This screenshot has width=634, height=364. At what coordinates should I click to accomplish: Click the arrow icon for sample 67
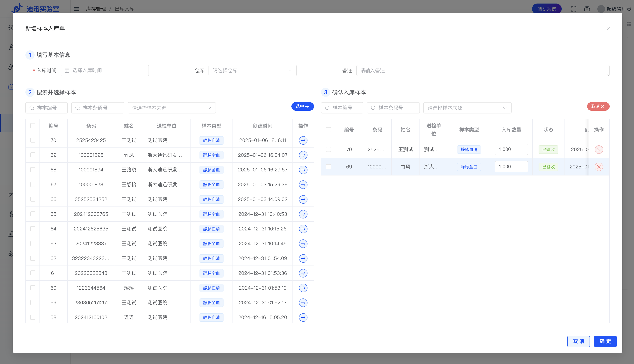coord(303,184)
